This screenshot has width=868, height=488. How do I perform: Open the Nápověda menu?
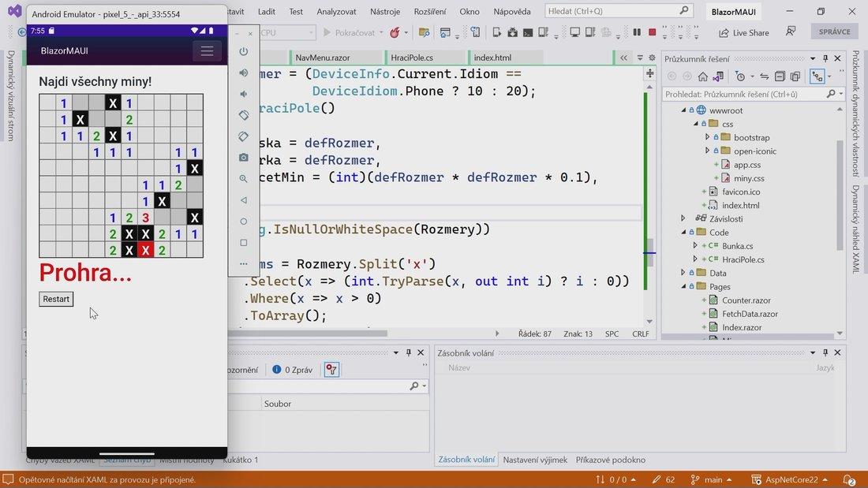pos(511,11)
